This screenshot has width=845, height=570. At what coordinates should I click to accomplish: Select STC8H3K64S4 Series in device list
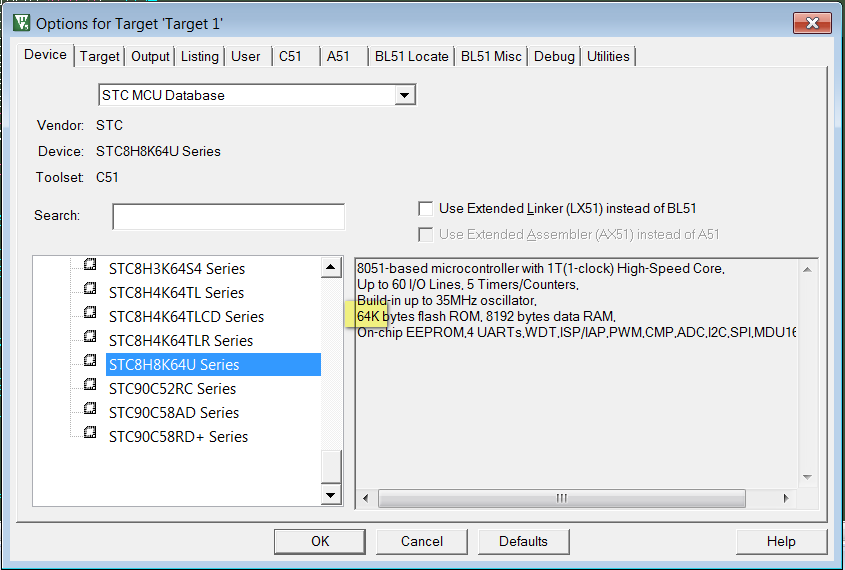pos(177,269)
